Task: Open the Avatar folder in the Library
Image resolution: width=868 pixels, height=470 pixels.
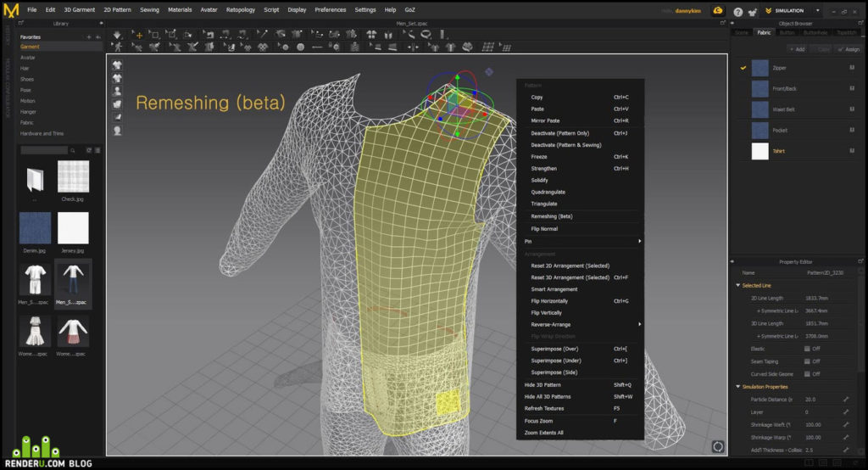Action: [28, 58]
